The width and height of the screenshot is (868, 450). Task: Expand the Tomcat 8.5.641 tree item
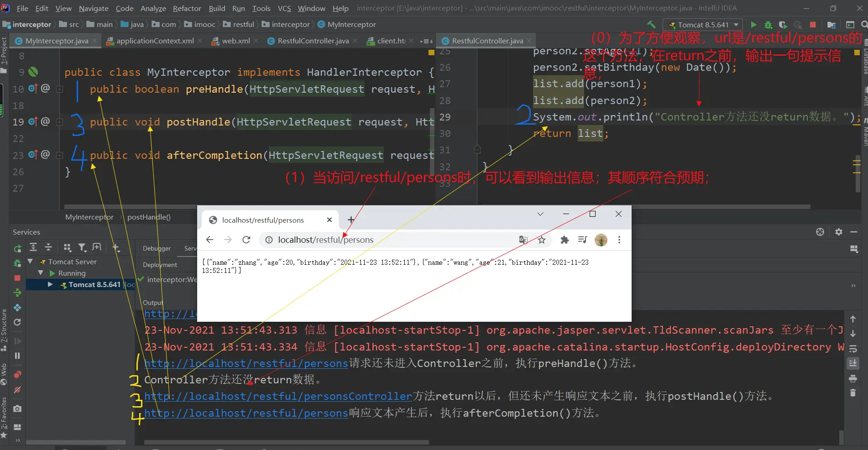point(50,284)
